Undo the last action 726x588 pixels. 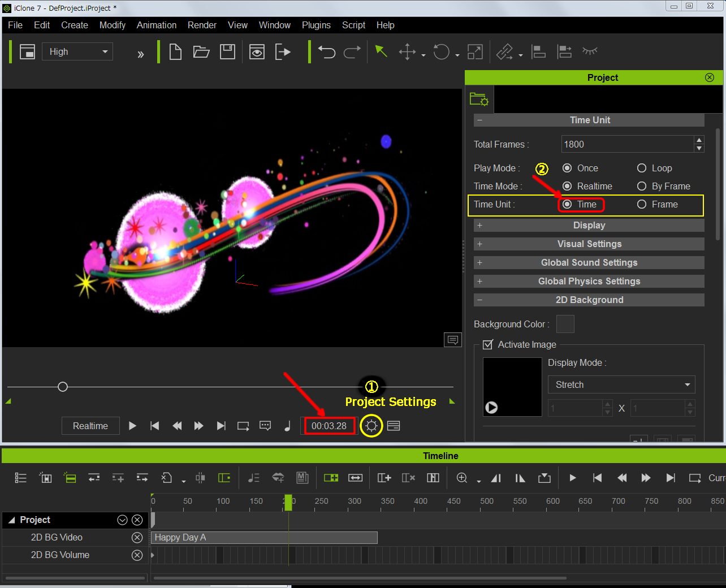coord(326,52)
